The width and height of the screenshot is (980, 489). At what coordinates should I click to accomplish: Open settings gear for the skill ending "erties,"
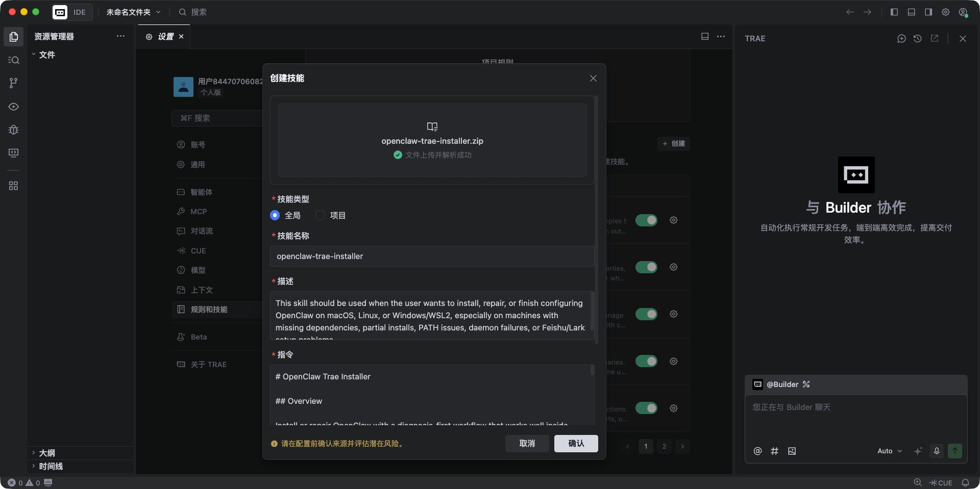(x=674, y=267)
